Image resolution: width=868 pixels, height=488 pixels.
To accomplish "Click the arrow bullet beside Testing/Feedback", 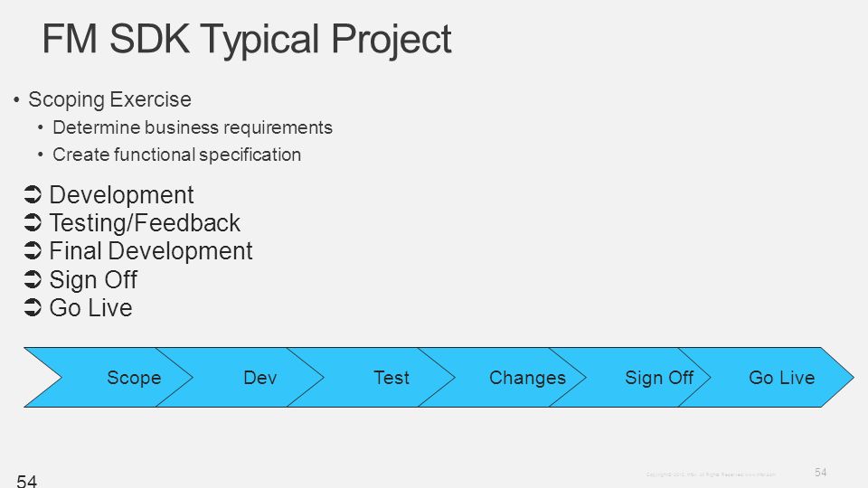I will [x=33, y=223].
